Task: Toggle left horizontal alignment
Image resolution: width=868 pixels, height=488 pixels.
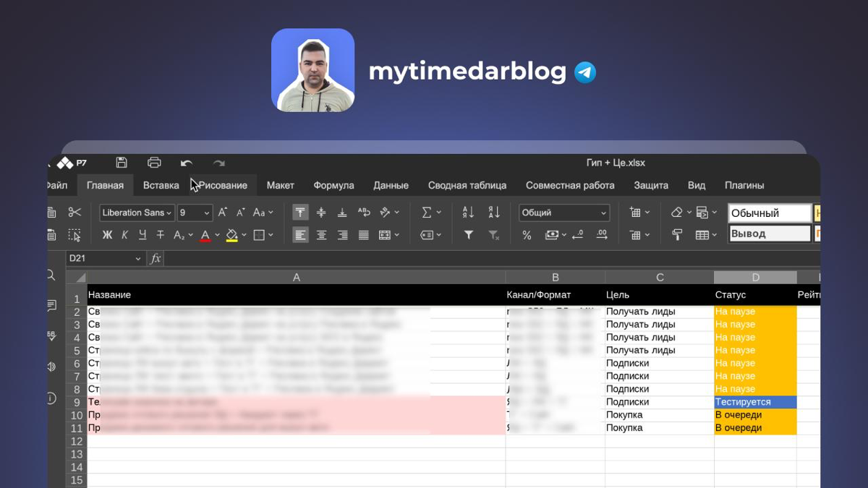Action: click(x=300, y=235)
